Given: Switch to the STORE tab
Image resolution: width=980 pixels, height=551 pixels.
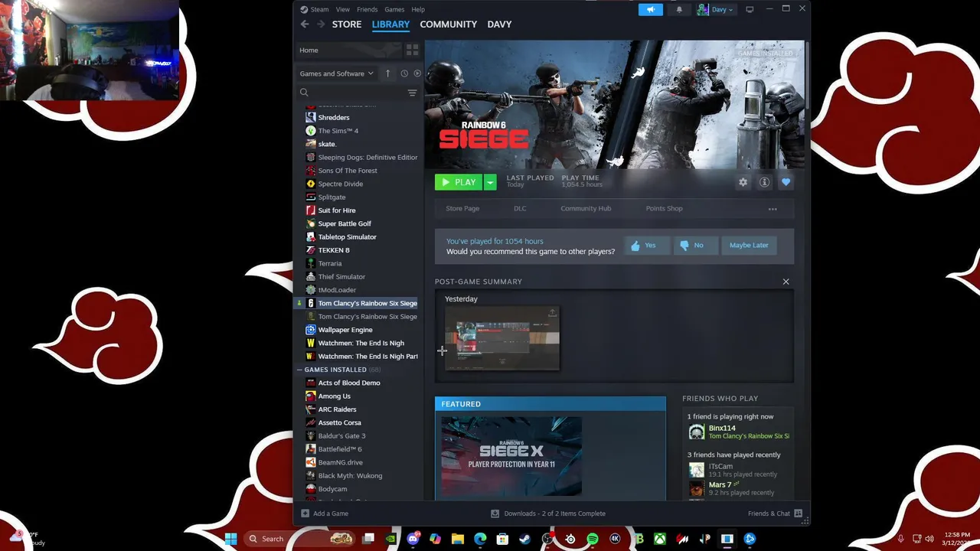Looking at the screenshot, I should [346, 24].
